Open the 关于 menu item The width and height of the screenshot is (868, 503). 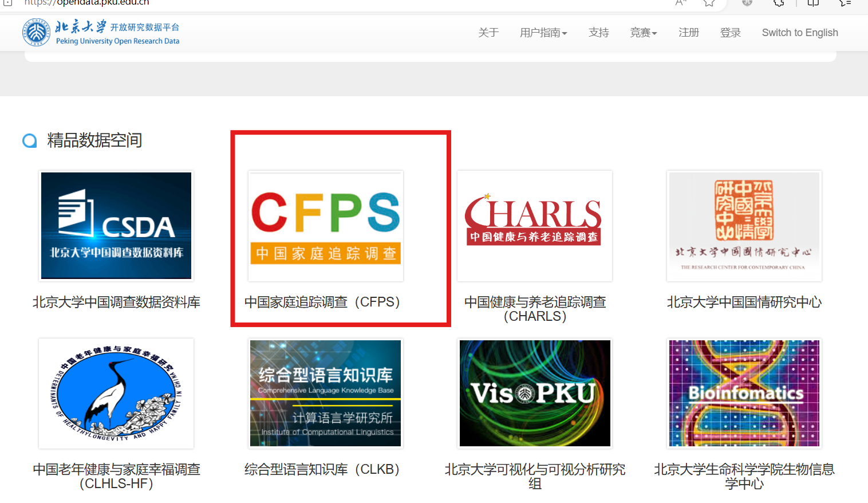click(488, 33)
